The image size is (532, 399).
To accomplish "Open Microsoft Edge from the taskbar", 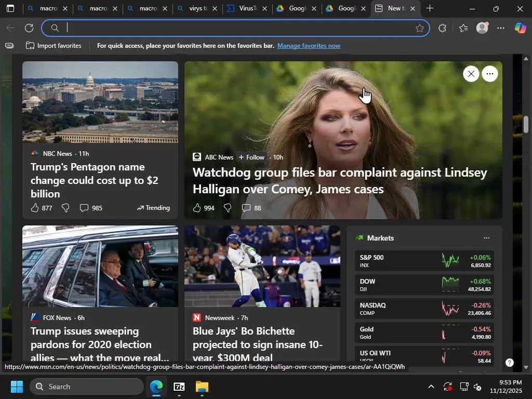I will tap(156, 387).
